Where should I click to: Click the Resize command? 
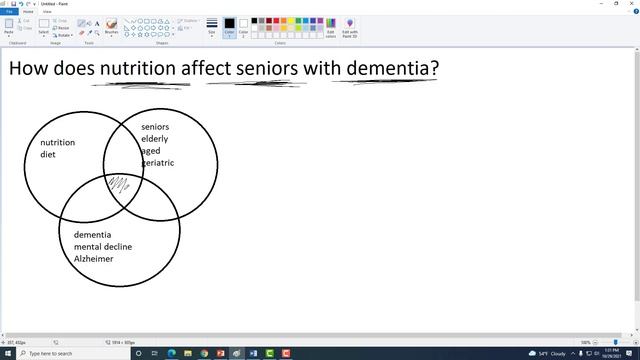click(x=61, y=28)
